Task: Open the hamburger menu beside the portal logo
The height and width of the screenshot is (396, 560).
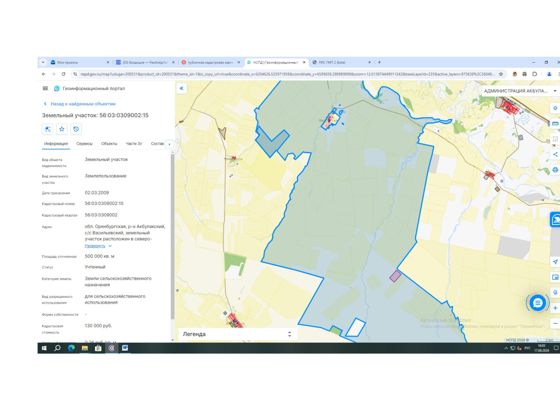Action: pyautogui.click(x=45, y=88)
